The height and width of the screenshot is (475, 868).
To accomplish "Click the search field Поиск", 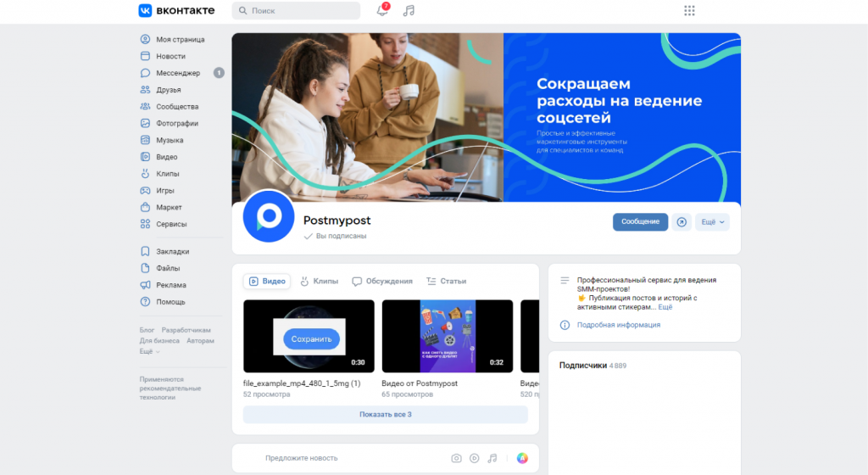I will (296, 10).
